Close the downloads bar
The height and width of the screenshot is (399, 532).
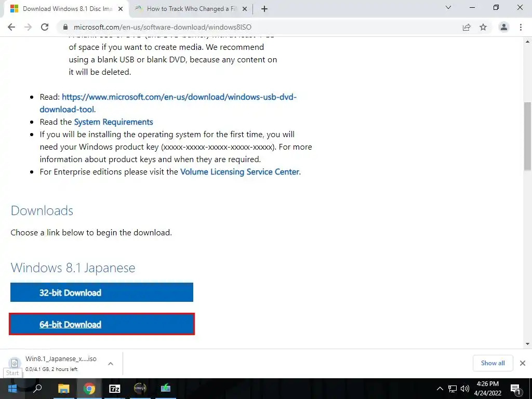tap(523, 363)
